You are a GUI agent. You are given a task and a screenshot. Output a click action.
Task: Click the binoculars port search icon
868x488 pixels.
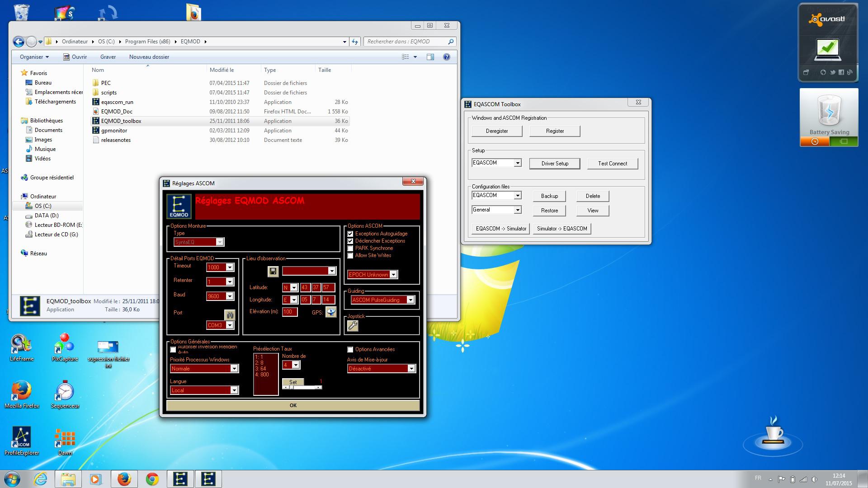pos(230,314)
